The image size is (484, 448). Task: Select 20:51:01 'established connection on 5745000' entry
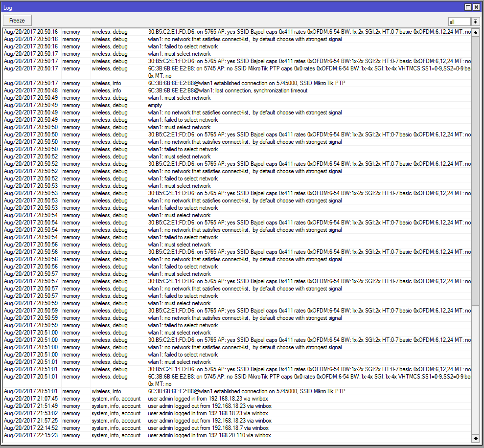click(237, 391)
